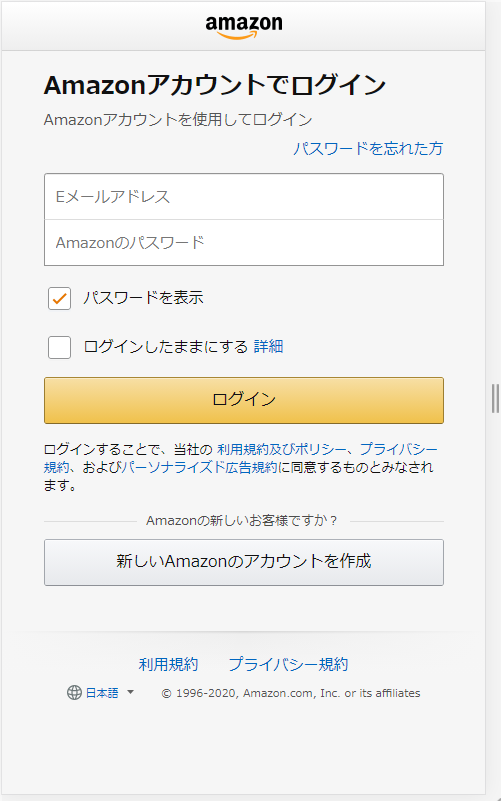The image size is (501, 801).
Task: Click the grip handle on right edge
Action: 495,398
